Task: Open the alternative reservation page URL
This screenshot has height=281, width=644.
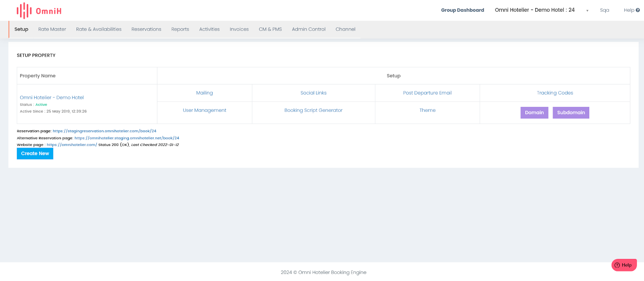Action: pyautogui.click(x=127, y=138)
